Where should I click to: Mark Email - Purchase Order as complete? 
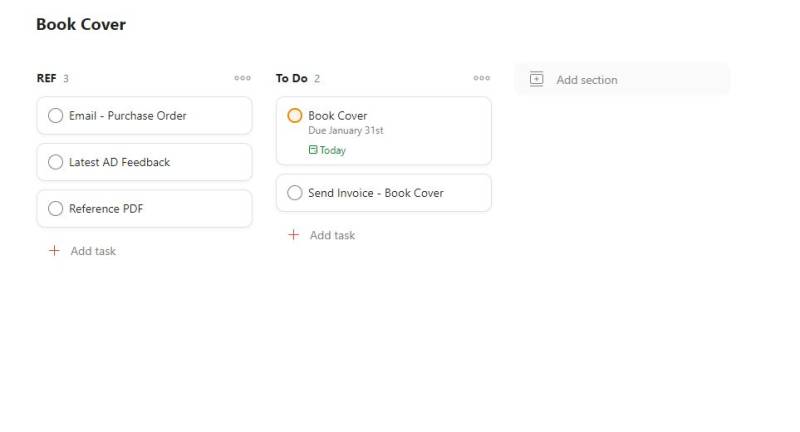point(56,116)
